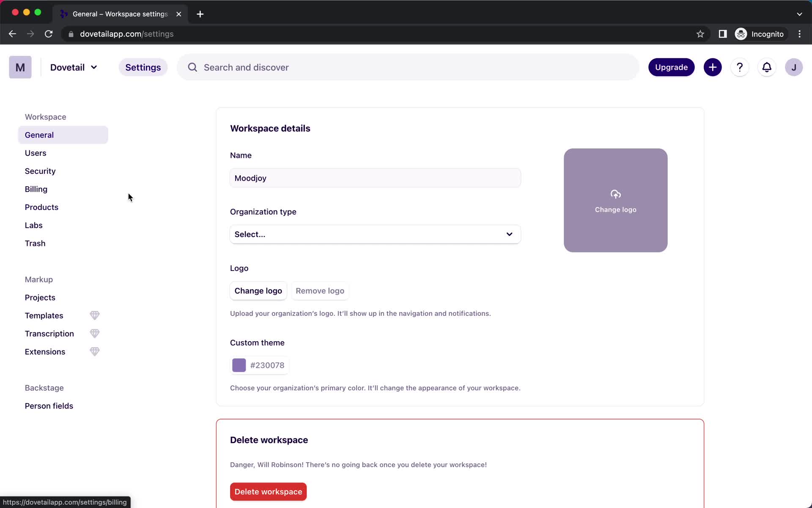Open Security settings

coord(40,171)
